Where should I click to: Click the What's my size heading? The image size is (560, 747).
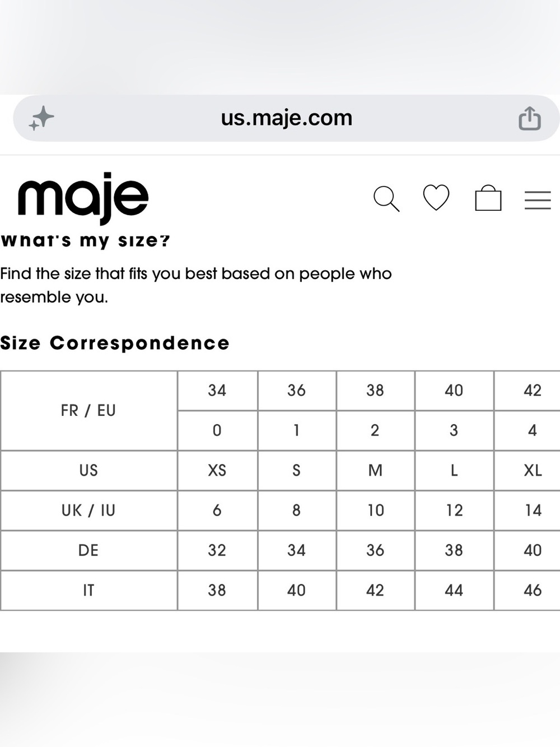(85, 240)
